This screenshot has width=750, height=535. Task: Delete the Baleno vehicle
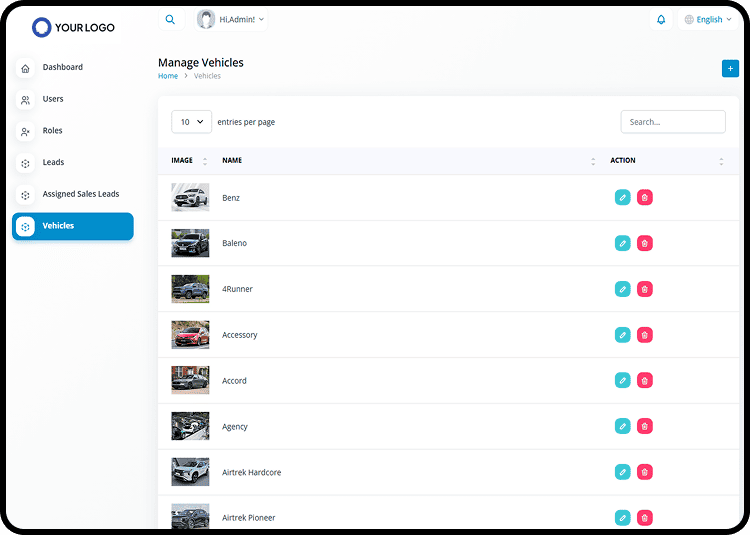pyautogui.click(x=645, y=243)
